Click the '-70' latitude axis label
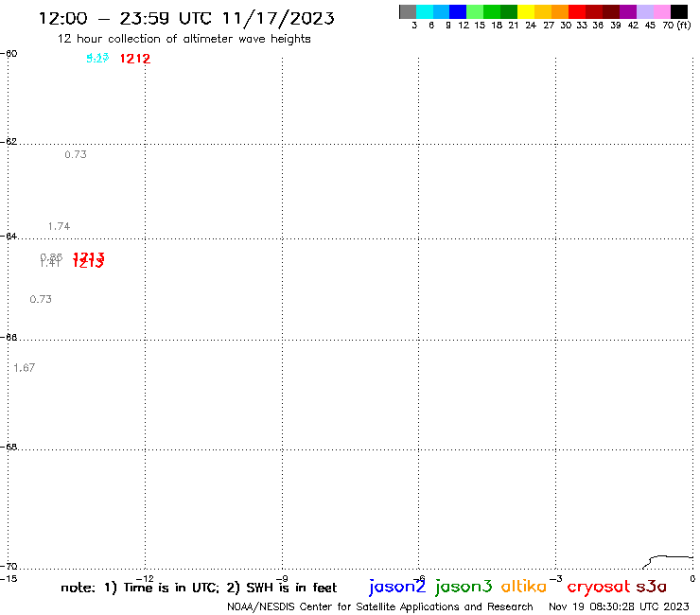This screenshot has height=615, width=700. 9,567
